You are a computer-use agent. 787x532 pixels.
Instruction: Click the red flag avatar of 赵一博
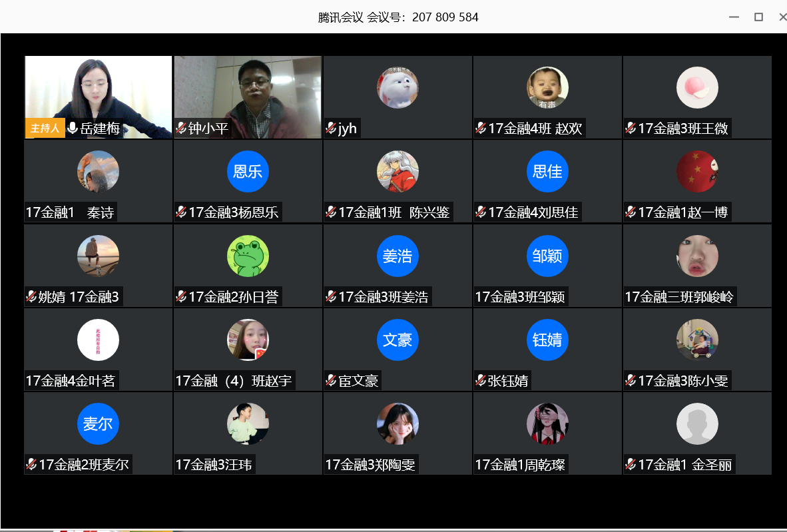pos(697,172)
